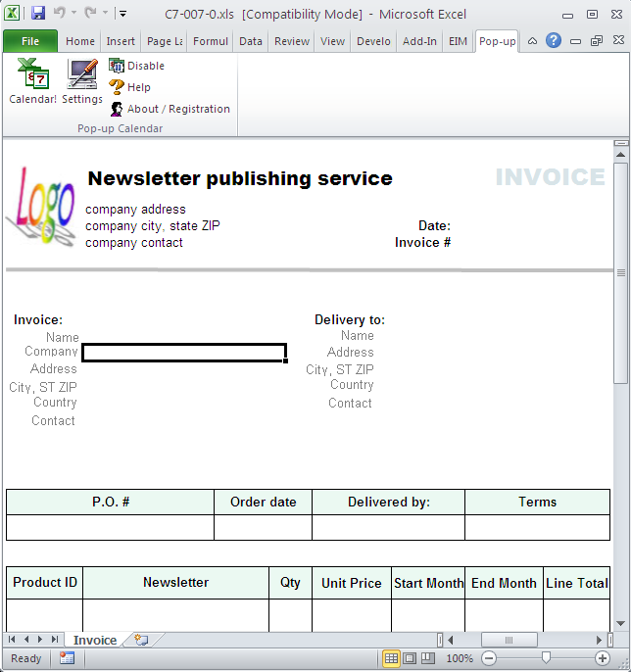
Task: Click the 'P.O. #' header cell
Action: coord(110,502)
